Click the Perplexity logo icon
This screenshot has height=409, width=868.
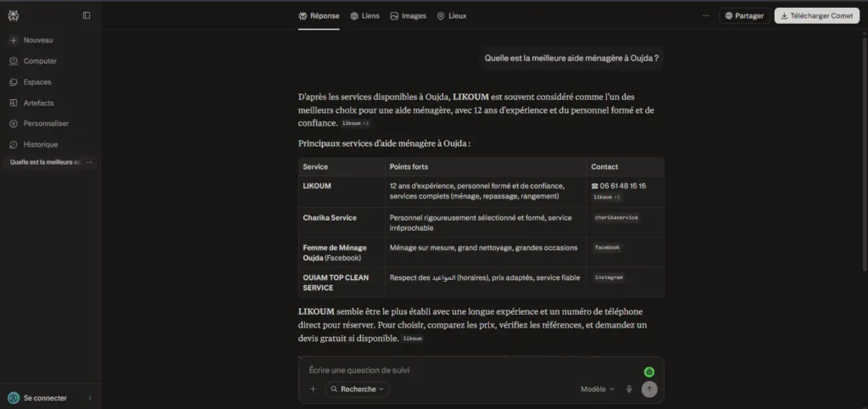(14, 15)
